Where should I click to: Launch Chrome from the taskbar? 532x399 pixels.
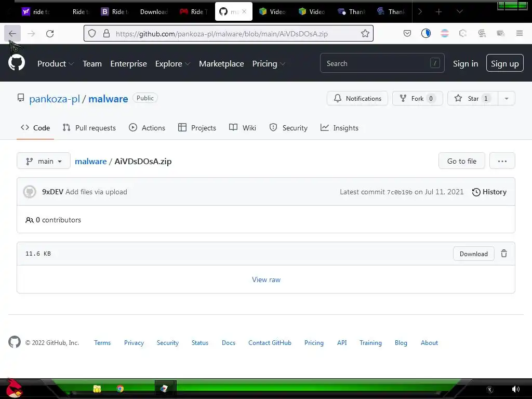120,389
